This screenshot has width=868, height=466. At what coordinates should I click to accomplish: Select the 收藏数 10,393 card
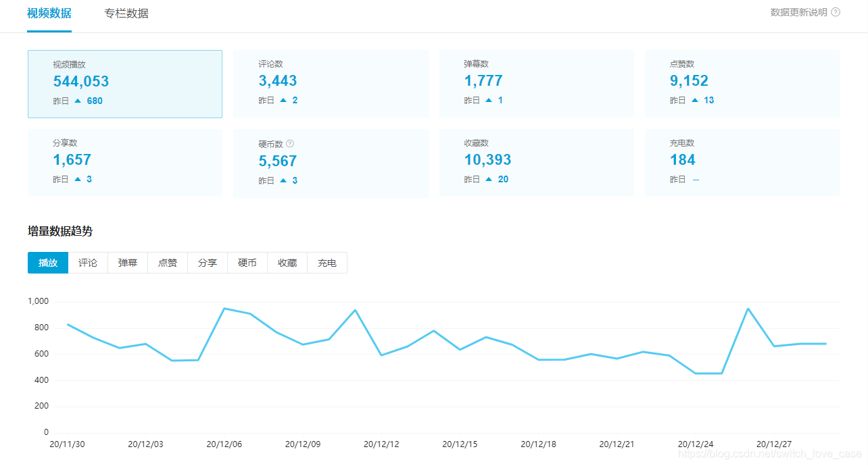click(x=537, y=163)
